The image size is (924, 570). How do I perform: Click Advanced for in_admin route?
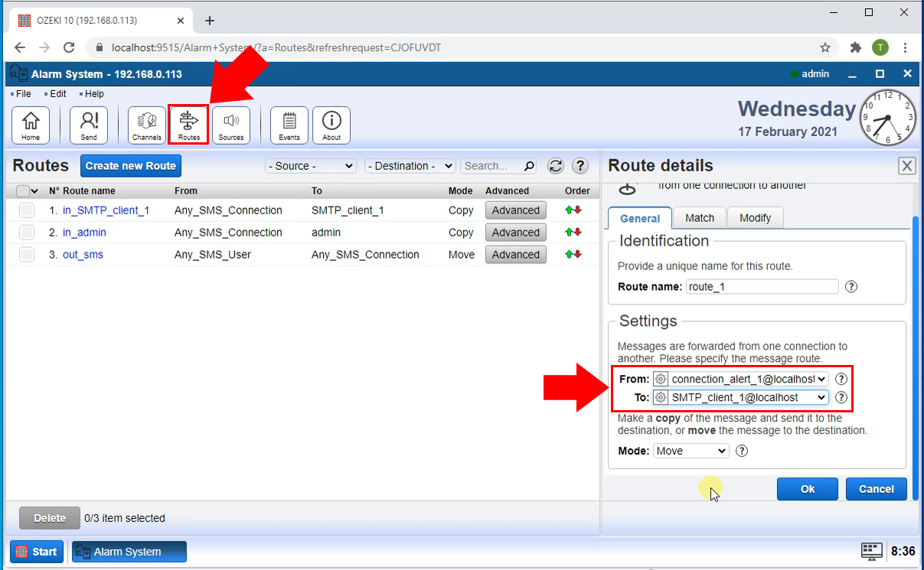pyautogui.click(x=516, y=233)
